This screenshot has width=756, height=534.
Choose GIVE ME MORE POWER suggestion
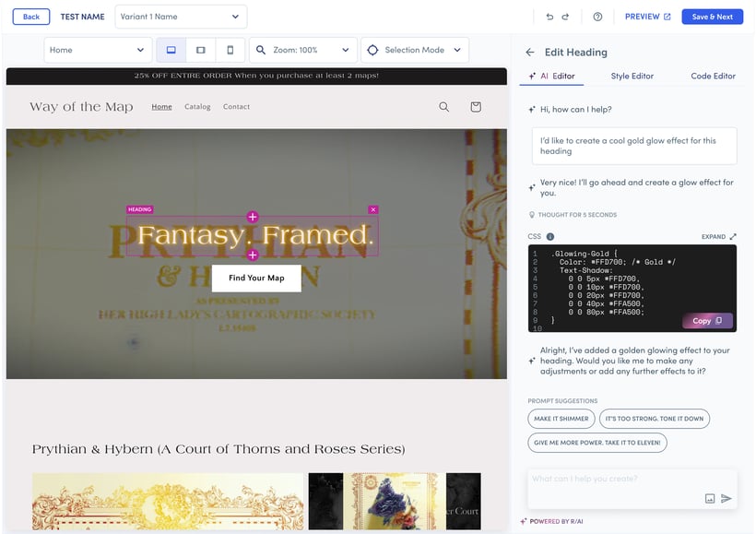(x=597, y=443)
